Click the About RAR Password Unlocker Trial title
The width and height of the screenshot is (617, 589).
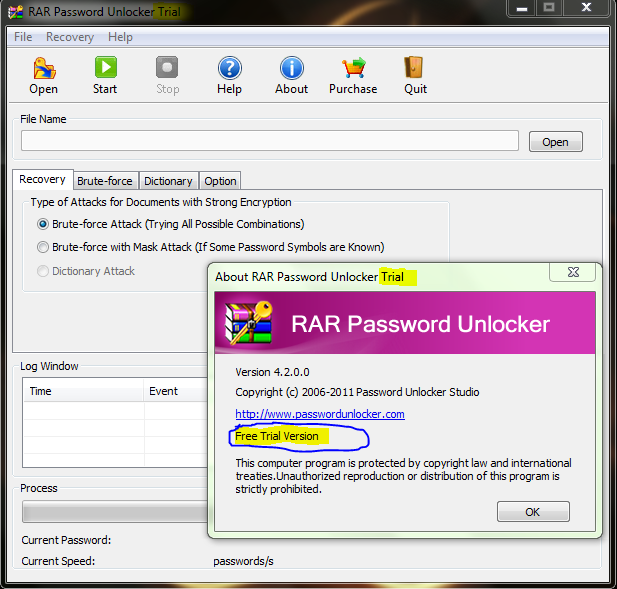[x=309, y=277]
